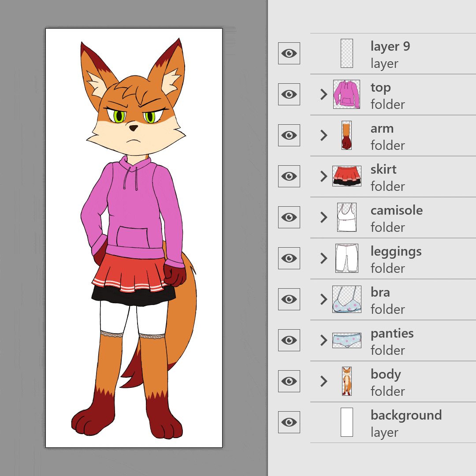476x476 pixels.
Task: Select the pink hoodie thumbnail
Action: [347, 94]
